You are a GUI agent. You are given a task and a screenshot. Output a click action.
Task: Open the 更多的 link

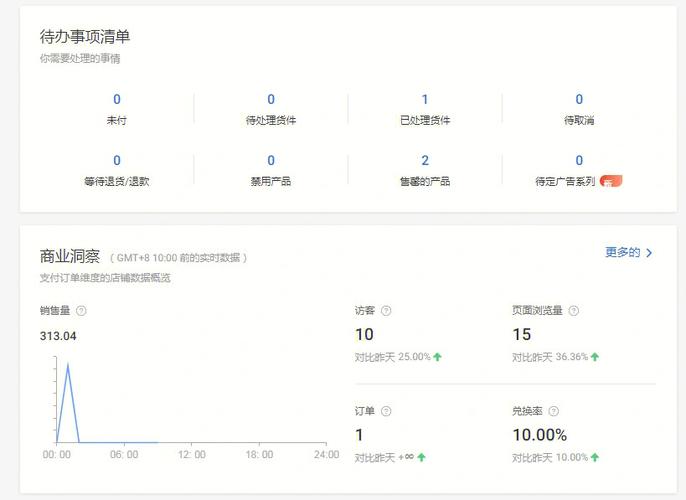[623, 252]
